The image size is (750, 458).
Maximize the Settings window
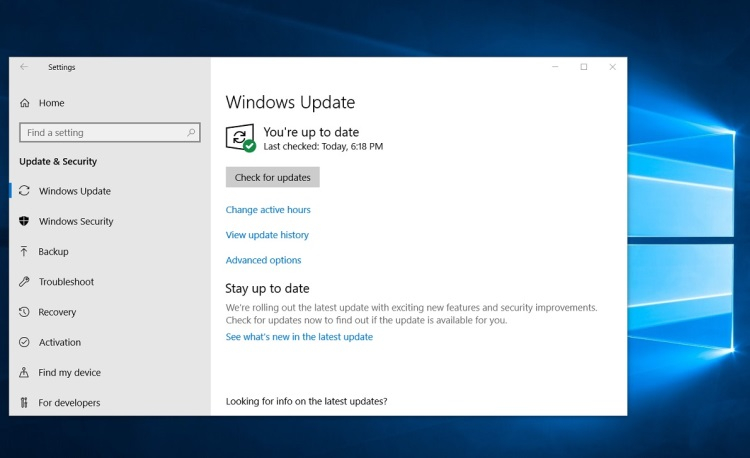tap(584, 67)
